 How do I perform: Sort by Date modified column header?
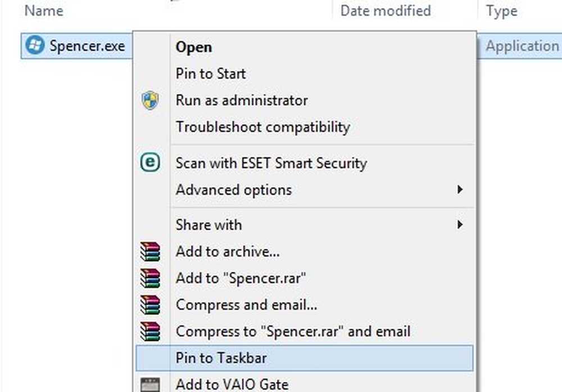pyautogui.click(x=386, y=11)
